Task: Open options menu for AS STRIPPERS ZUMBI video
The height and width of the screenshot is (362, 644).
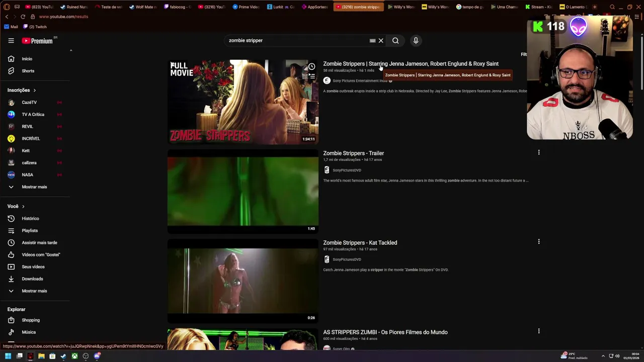Action: (x=539, y=331)
